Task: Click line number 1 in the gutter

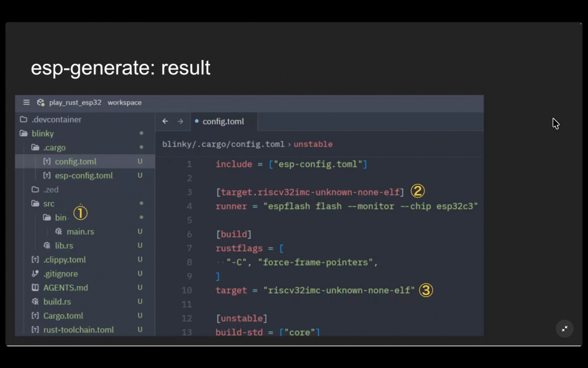Action: [189, 164]
